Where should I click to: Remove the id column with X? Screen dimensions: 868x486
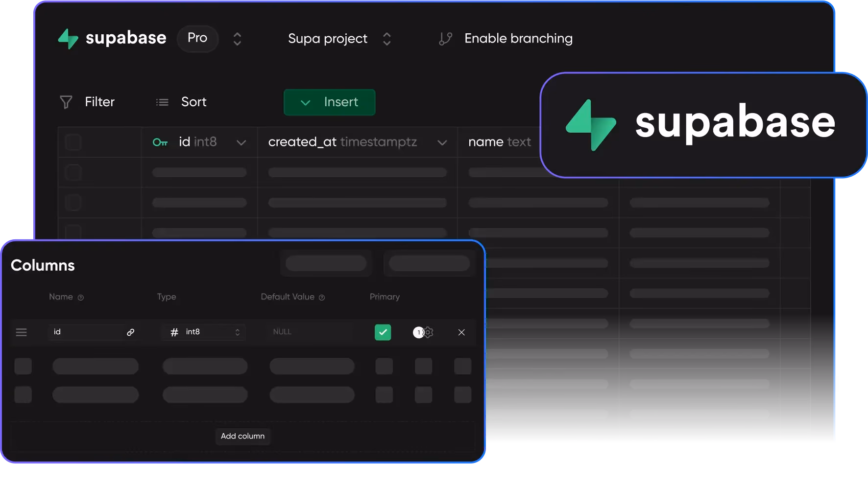(461, 332)
